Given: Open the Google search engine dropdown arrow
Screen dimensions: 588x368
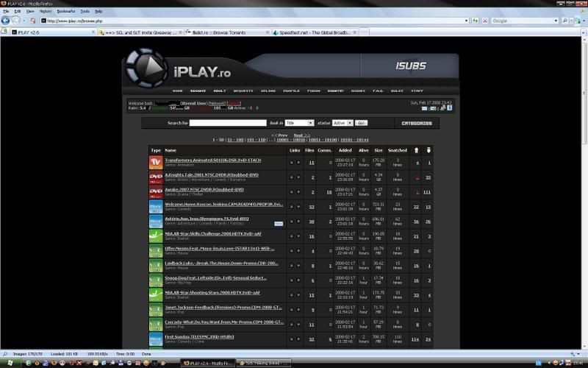Looking at the screenshot, I should pyautogui.click(x=556, y=21).
